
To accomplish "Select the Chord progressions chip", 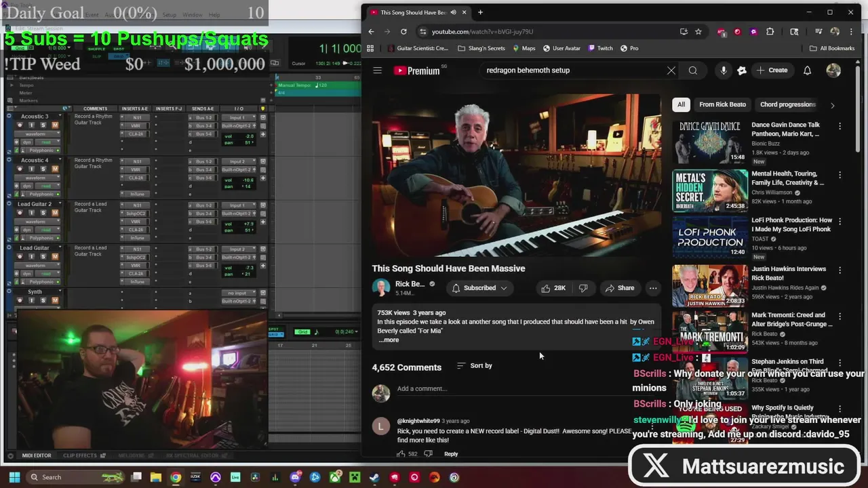I will coord(787,104).
